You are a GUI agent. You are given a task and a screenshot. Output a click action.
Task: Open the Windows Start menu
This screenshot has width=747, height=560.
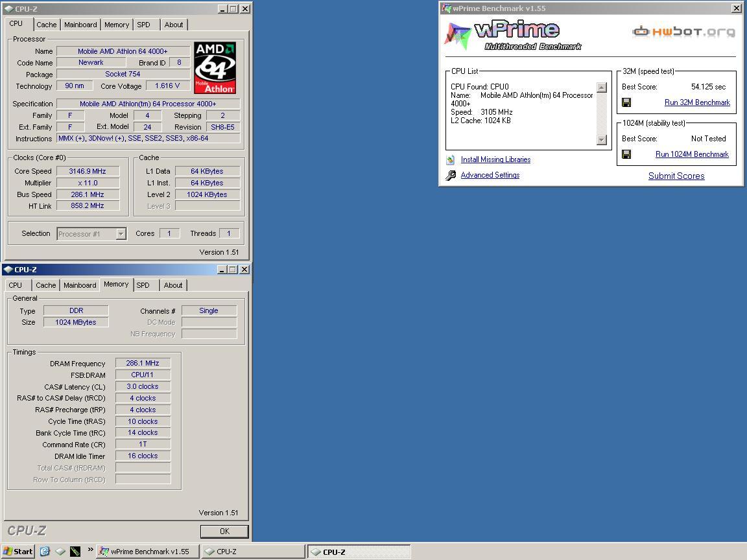(x=18, y=552)
